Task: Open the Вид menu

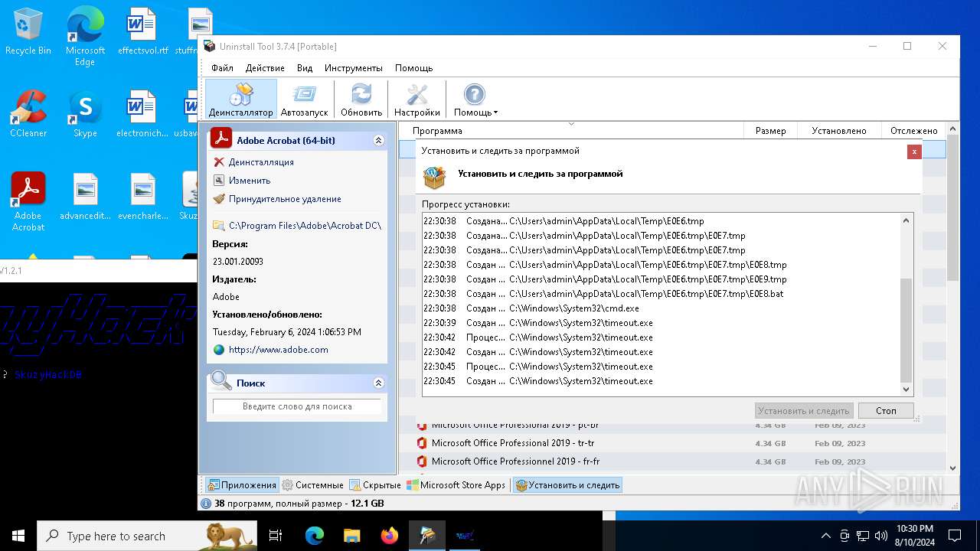Action: pyautogui.click(x=305, y=68)
